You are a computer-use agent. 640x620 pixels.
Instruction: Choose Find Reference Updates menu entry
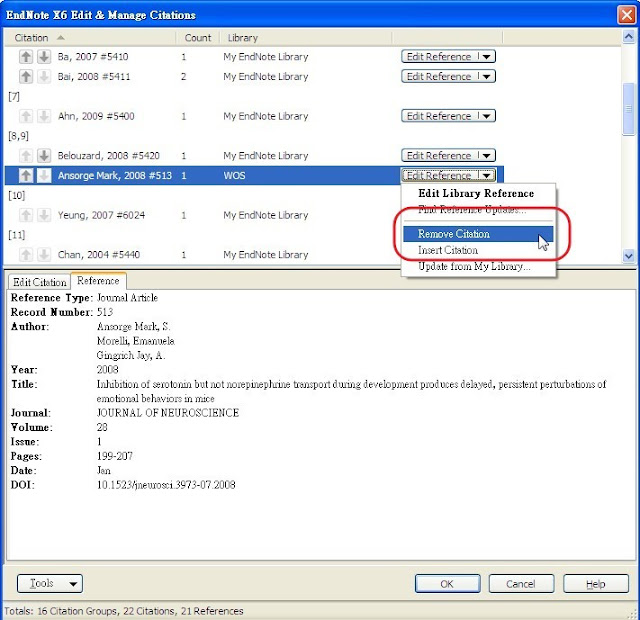[x=472, y=210]
